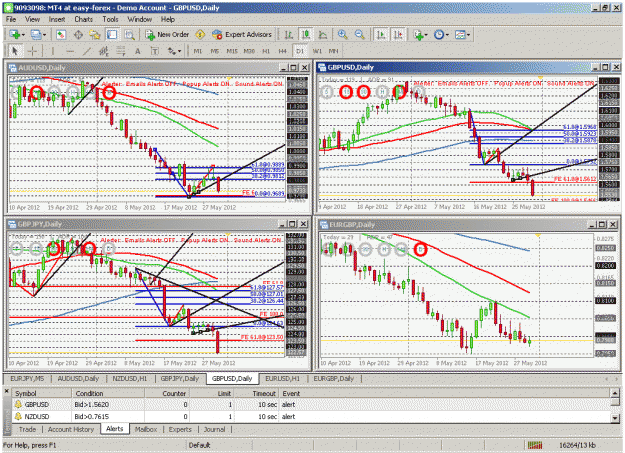This screenshot has height=453, width=625.
Task: Select the Trendline drawing tool
Action: [87, 51]
